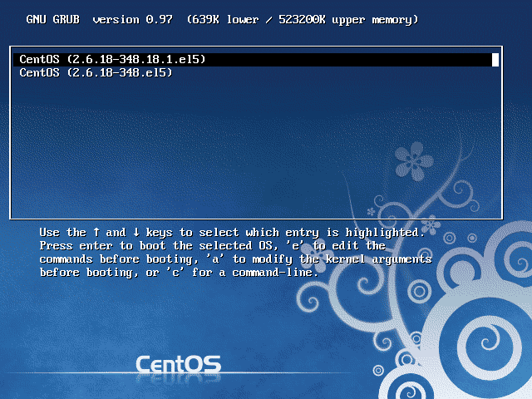
Task: Click the 'Press enter to boot the selected OS' line
Action: point(213,246)
